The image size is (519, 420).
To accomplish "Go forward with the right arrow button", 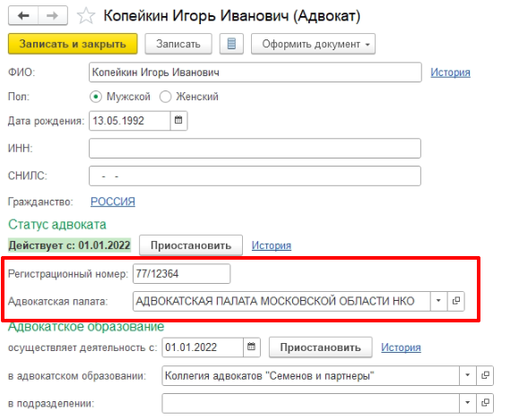I will coord(53,15).
